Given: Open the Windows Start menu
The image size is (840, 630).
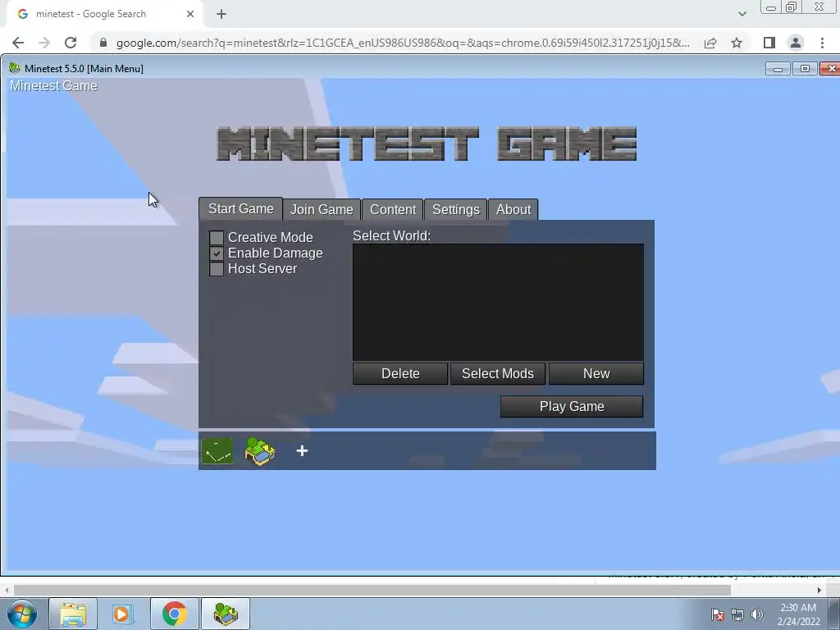Looking at the screenshot, I should tap(22, 614).
